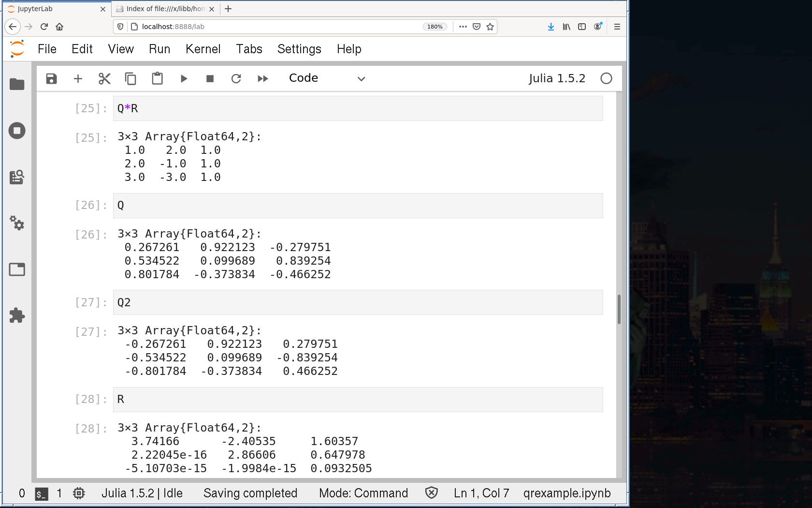Insert a new cell below with plus icon
Screen dimensions: 812x508
coord(78,78)
